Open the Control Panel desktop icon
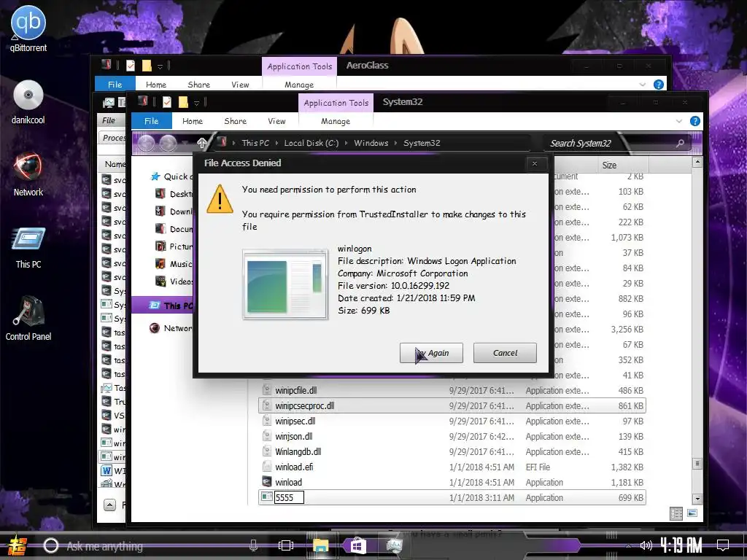 (x=28, y=318)
